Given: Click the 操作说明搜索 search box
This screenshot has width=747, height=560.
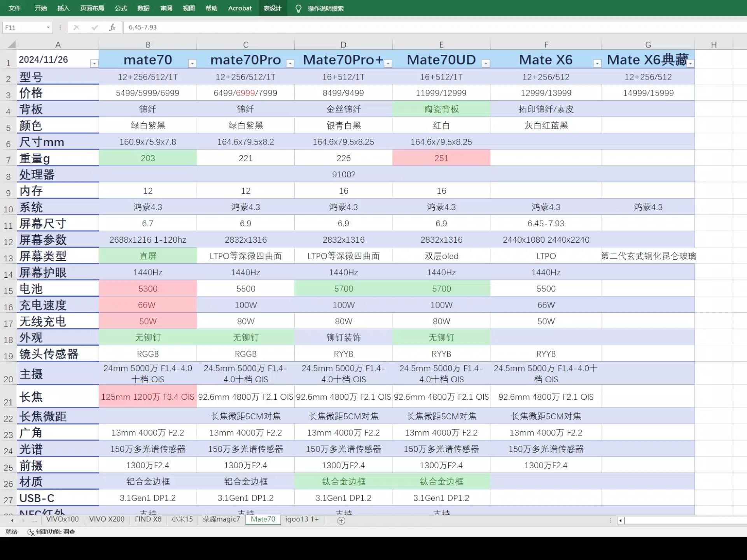Looking at the screenshot, I should click(x=325, y=9).
